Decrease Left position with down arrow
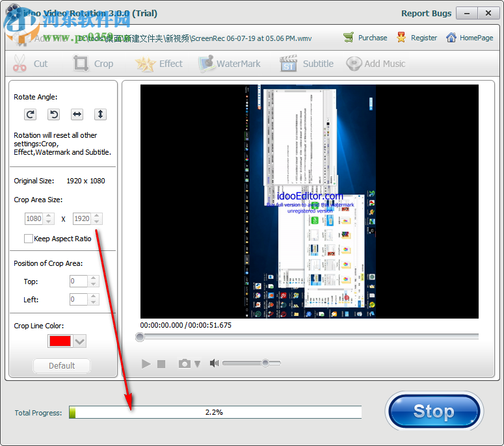The height and width of the screenshot is (446, 504). [93, 302]
